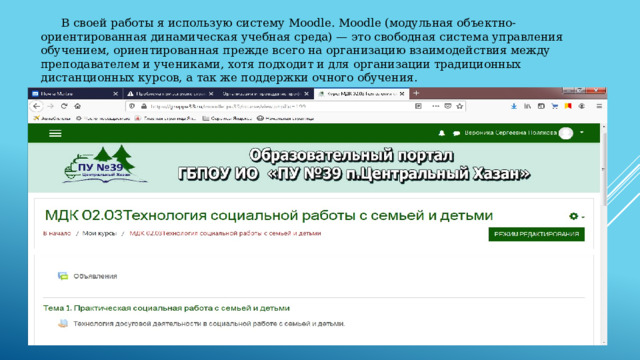640x360 pixels.
Task: Click the red-yellow flag extension icon
Action: coord(568,106)
